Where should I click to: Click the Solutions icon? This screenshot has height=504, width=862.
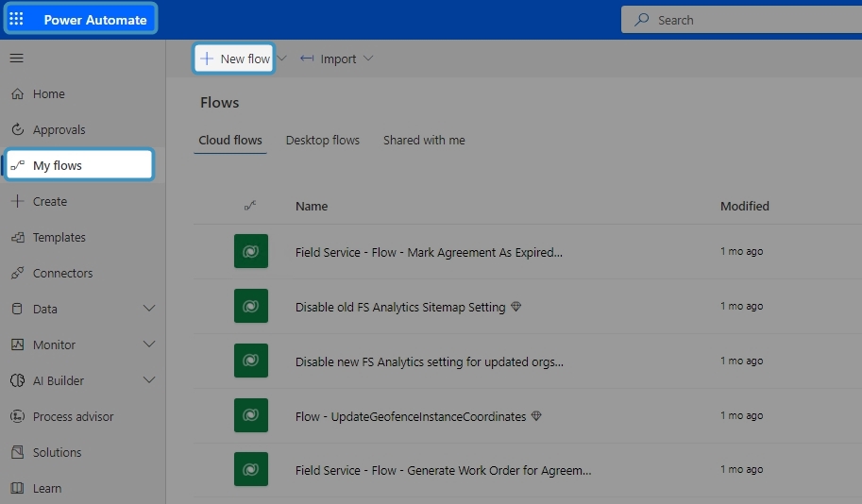[x=18, y=452]
